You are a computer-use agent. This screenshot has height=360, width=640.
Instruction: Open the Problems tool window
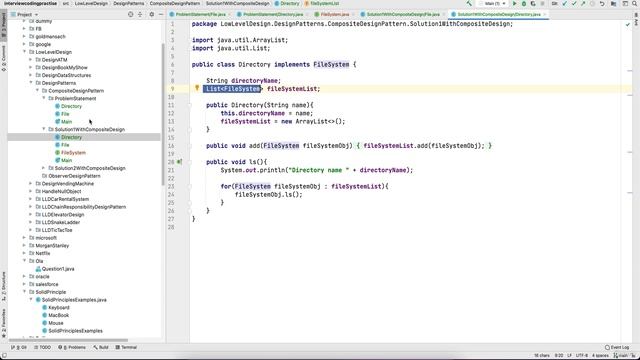(72, 347)
